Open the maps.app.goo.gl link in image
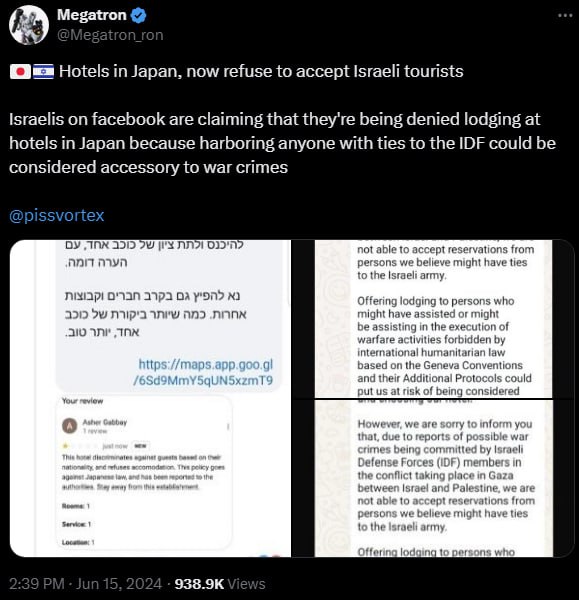Image resolution: width=579 pixels, height=600 pixels. pyautogui.click(x=204, y=372)
